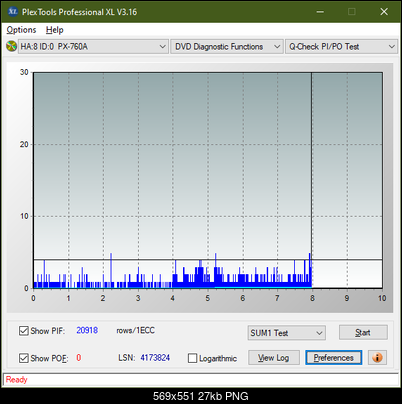This screenshot has width=402, height=404.
Task: Enable the Logarithmic checkbox
Action: click(x=193, y=358)
